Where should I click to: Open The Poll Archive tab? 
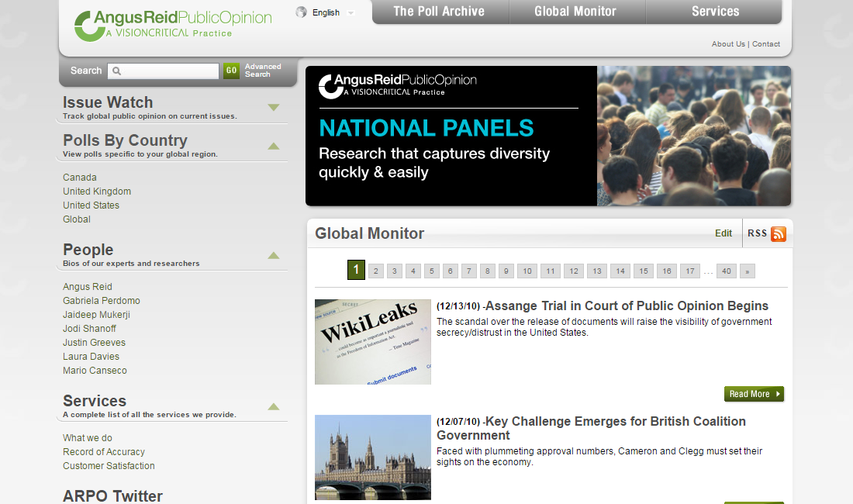point(439,12)
